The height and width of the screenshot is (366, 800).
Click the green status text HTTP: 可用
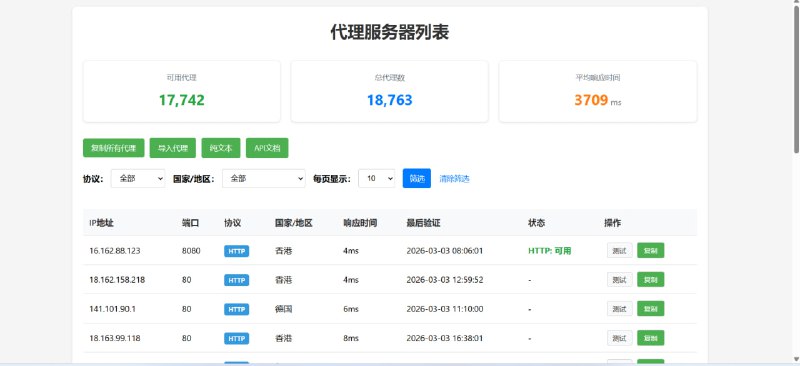pyautogui.click(x=549, y=251)
